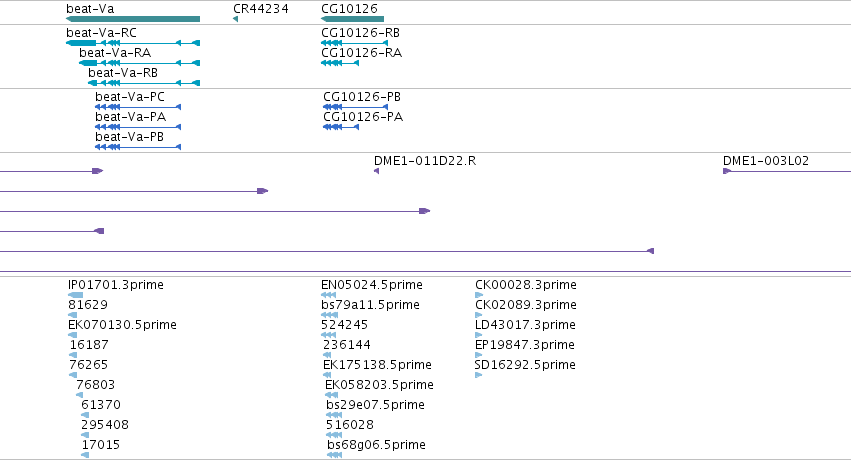
Task: Select the bs29e07.5prime EST label
Action: (x=376, y=405)
